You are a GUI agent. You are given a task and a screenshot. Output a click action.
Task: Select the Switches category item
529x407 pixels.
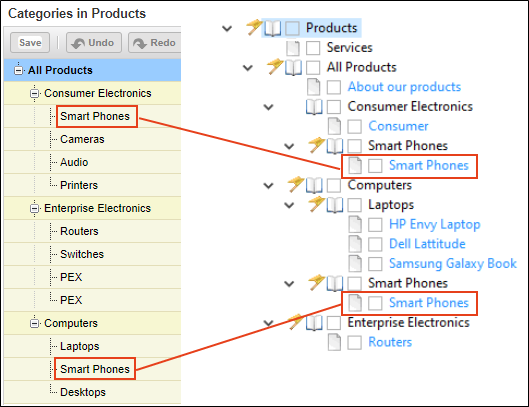point(82,254)
